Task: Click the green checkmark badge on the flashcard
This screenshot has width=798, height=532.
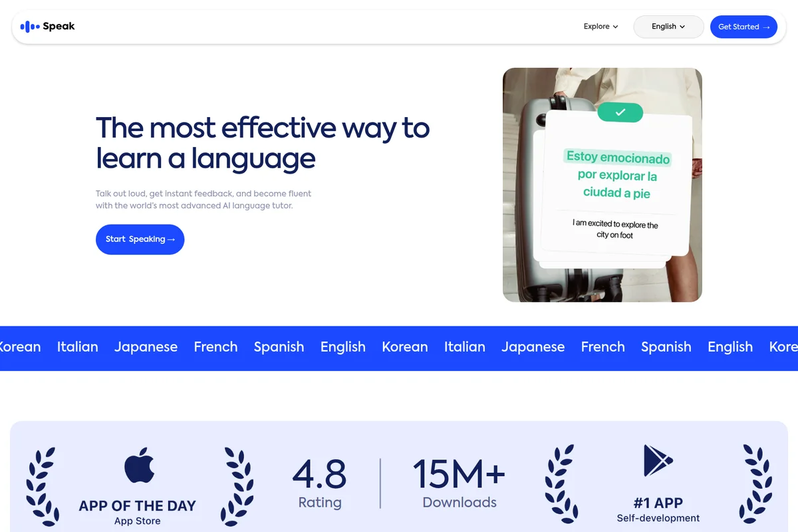Action: (620, 112)
